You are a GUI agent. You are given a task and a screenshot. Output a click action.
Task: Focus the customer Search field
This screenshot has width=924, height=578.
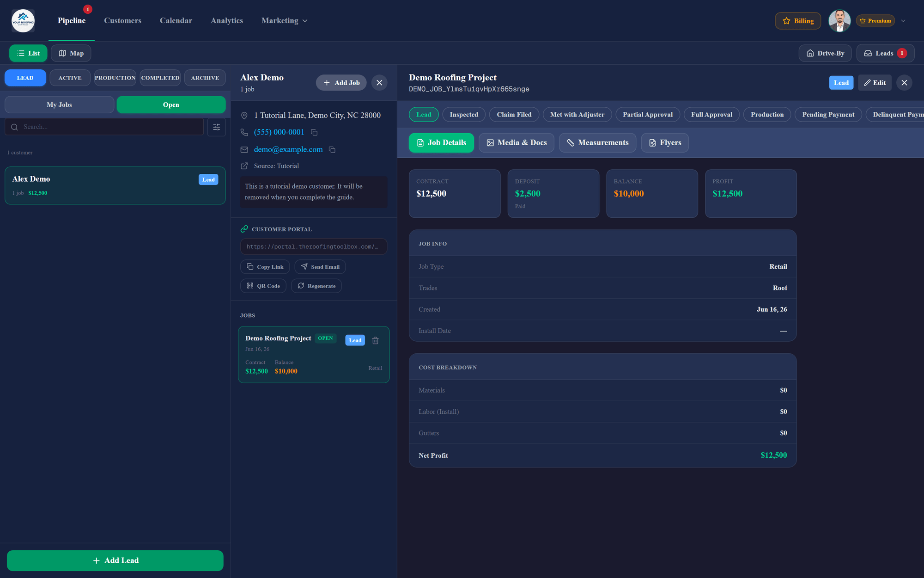point(104,127)
